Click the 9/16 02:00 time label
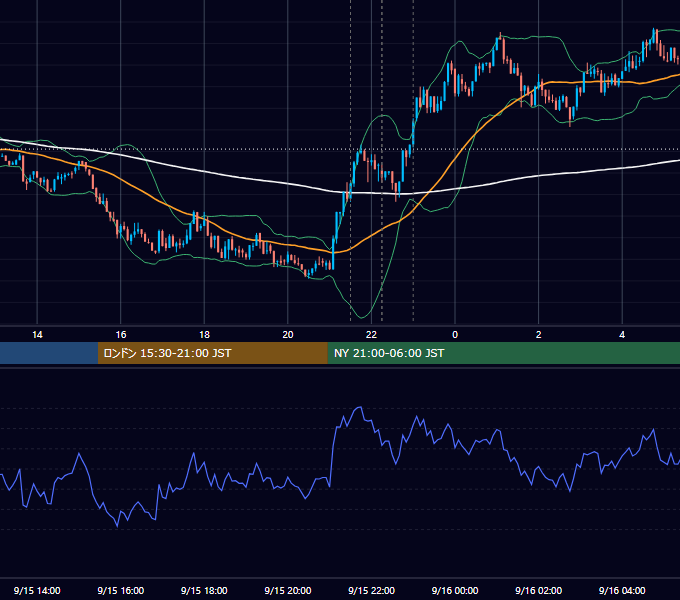This screenshot has height=600, width=680. (x=538, y=590)
